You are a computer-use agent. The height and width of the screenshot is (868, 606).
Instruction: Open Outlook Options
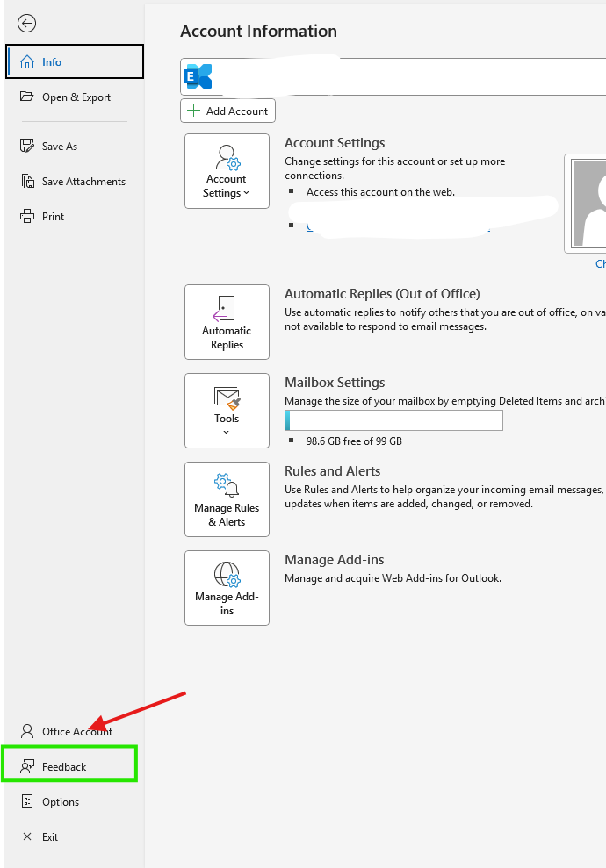tap(75, 801)
